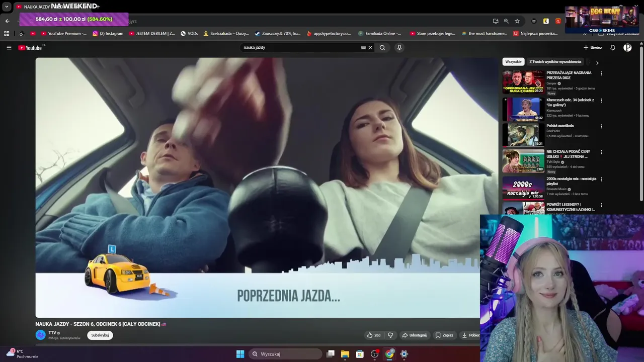The height and width of the screenshot is (362, 644).
Task: Open the 'Najlepsza piosenka' bookmark
Action: point(535,34)
